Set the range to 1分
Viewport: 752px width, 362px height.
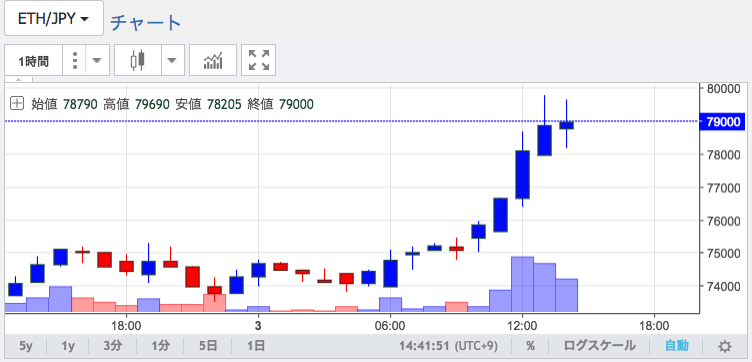[160, 346]
